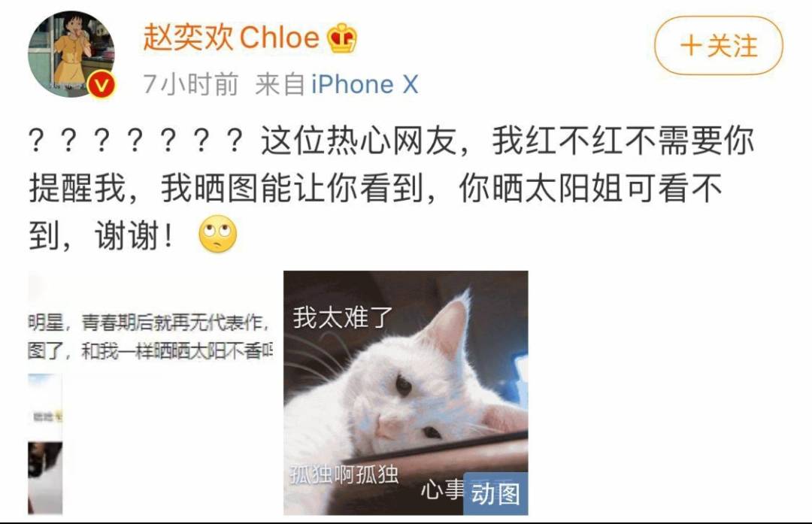Select the 心事 text beside the 动图 badge
The height and width of the screenshot is (524, 812).
443,489
